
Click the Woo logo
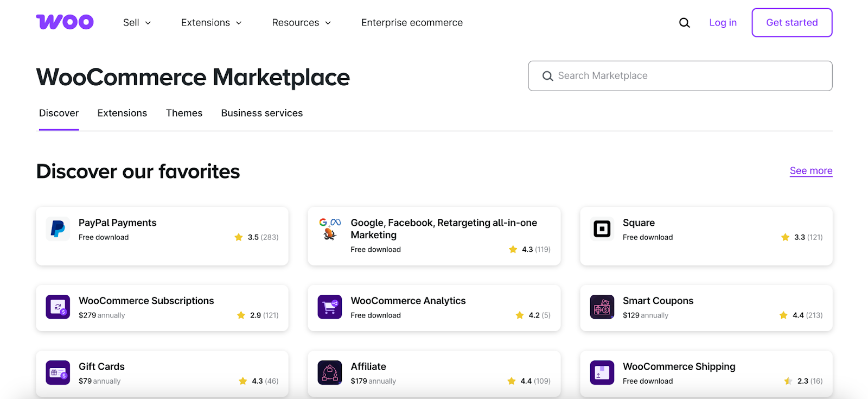(x=65, y=22)
